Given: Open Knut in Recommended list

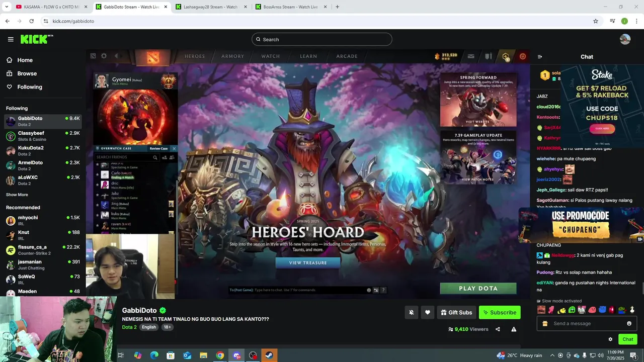Looking at the screenshot, I should tap(43, 235).
